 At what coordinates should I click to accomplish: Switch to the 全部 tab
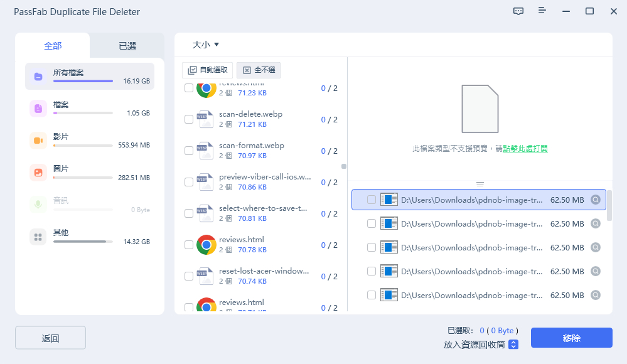point(53,46)
